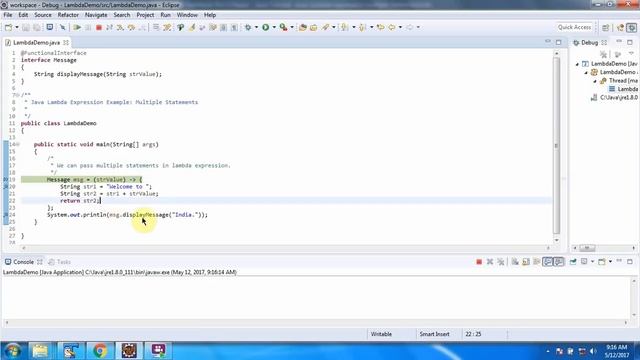Open Chrome from the taskbar

tap(100, 351)
